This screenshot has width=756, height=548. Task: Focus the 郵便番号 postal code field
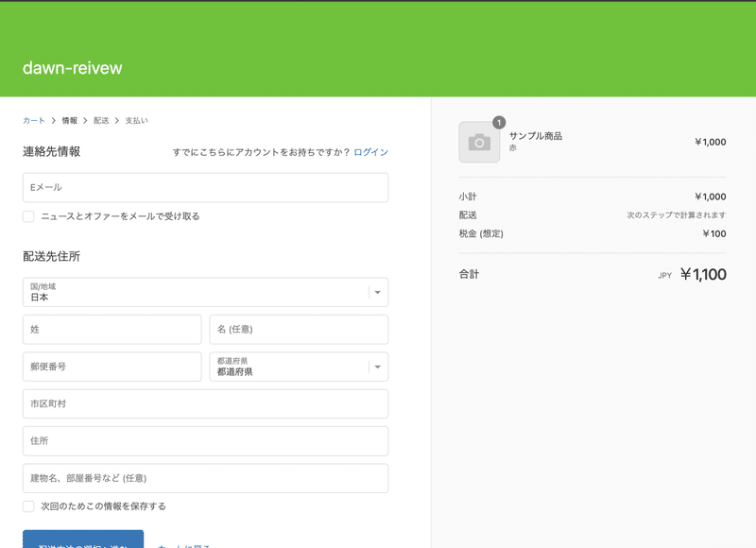click(112, 367)
